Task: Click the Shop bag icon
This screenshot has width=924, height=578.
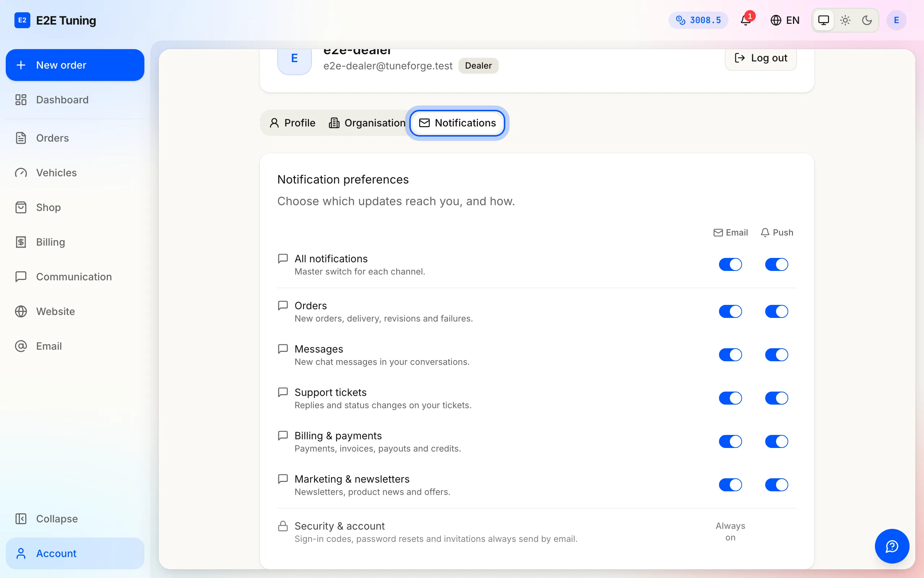Action: click(21, 207)
